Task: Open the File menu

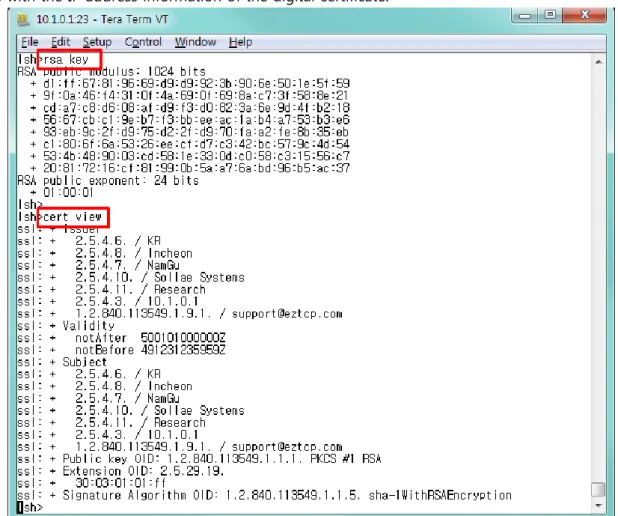Action: click(30, 42)
